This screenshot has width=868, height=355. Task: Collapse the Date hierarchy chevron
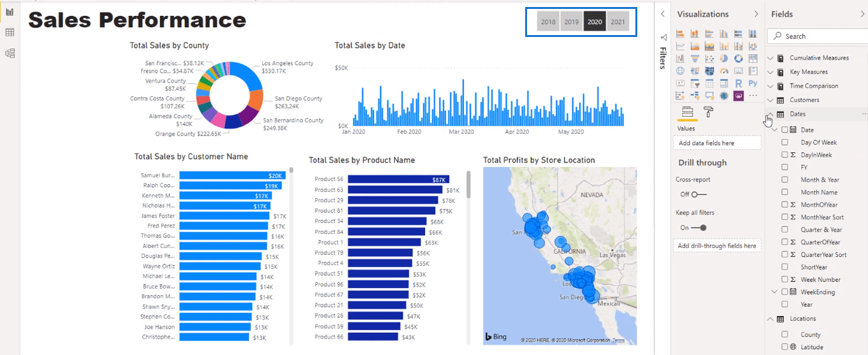pos(775,130)
